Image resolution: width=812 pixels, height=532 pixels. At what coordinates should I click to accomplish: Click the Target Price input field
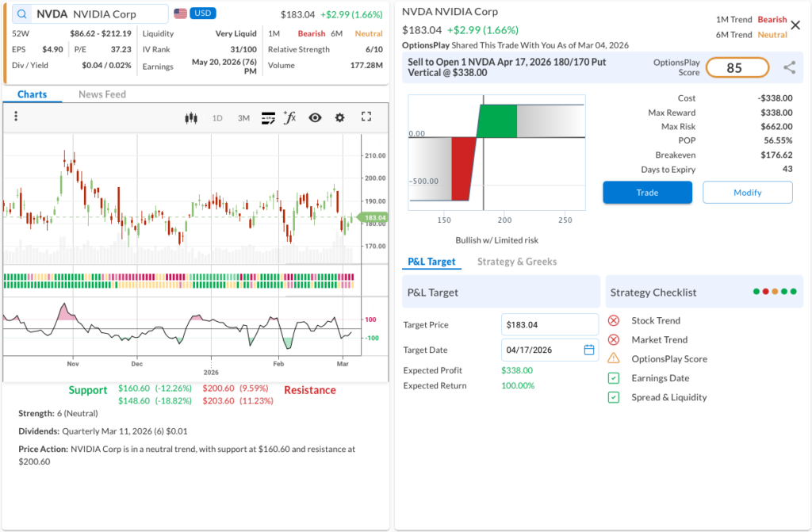pyautogui.click(x=550, y=324)
